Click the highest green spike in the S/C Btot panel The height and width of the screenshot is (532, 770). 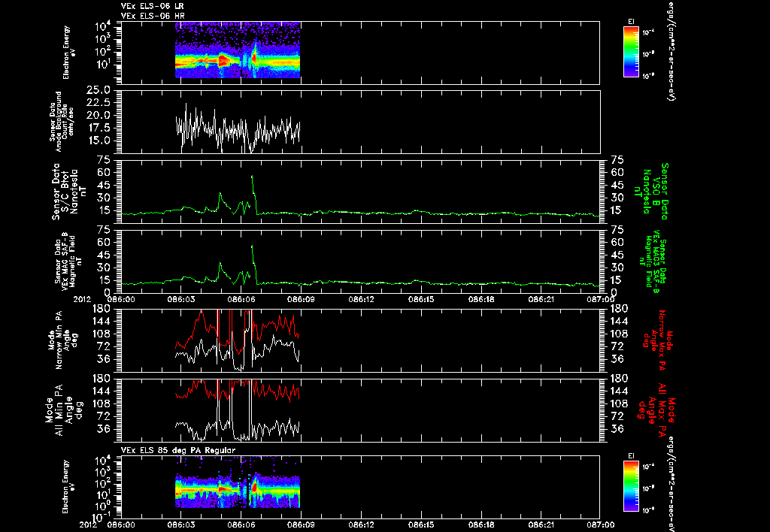pyautogui.click(x=252, y=177)
